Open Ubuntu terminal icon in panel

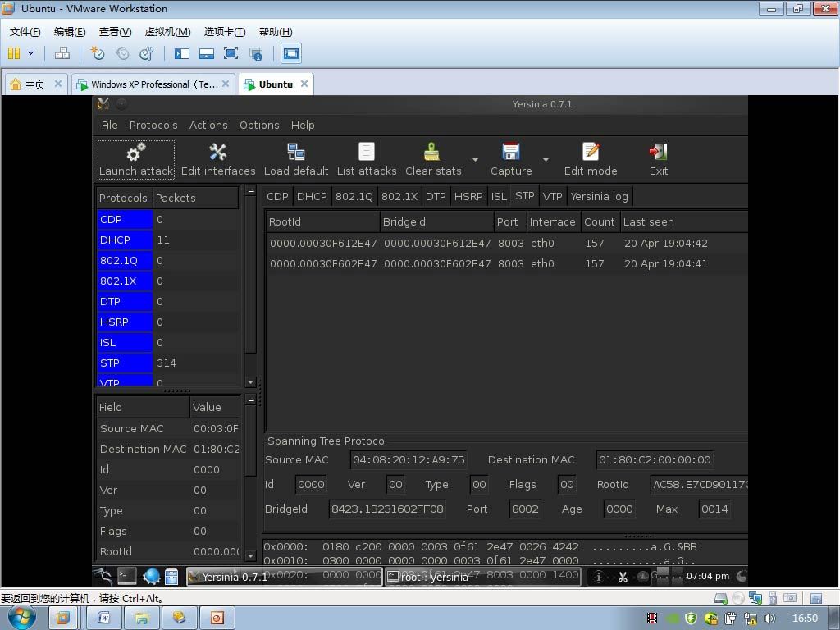127,576
